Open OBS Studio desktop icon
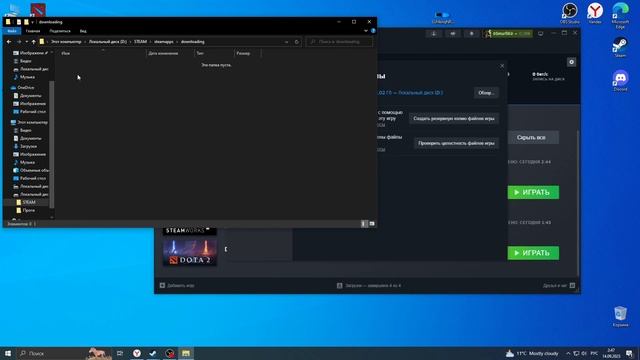The width and height of the screenshot is (640, 360). point(569,13)
